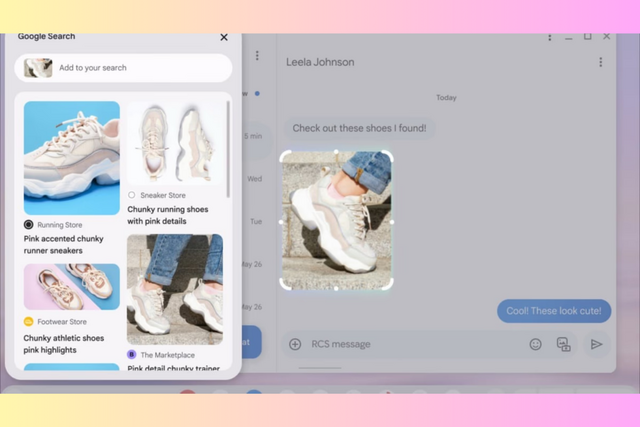Click the send message arrow icon
640x427 pixels.
(x=596, y=344)
